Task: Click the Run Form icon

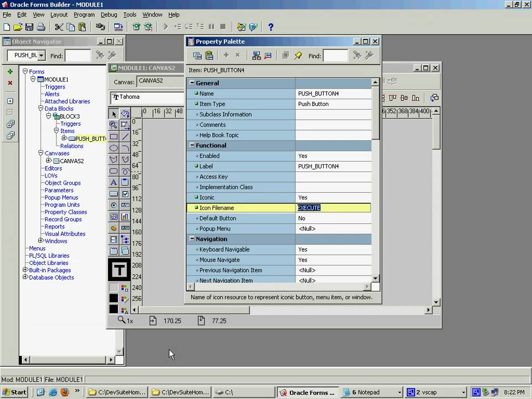Action: click(x=136, y=27)
